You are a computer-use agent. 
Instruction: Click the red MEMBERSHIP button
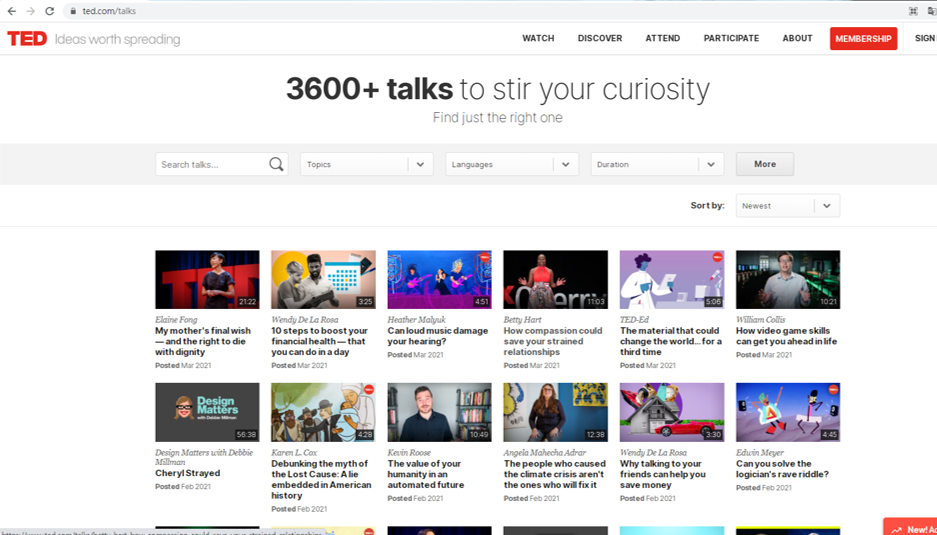[x=863, y=39]
